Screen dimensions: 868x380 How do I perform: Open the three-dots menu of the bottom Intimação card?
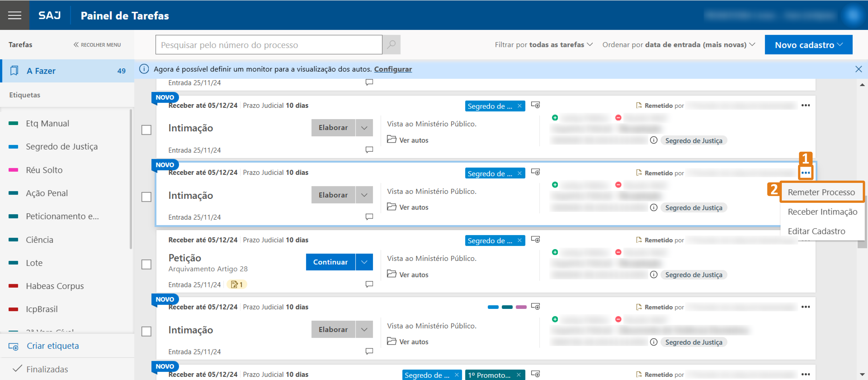[805, 307]
